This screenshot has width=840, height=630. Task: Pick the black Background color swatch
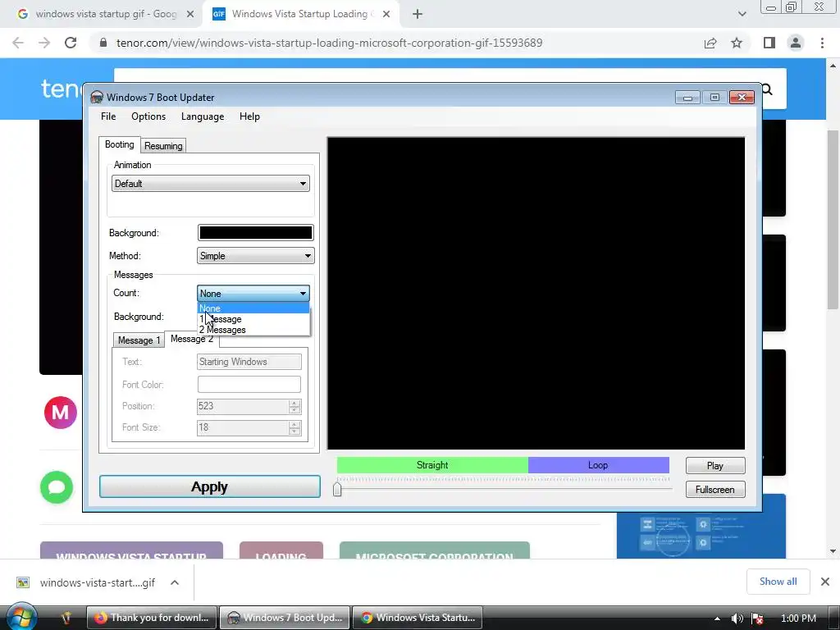tap(256, 232)
